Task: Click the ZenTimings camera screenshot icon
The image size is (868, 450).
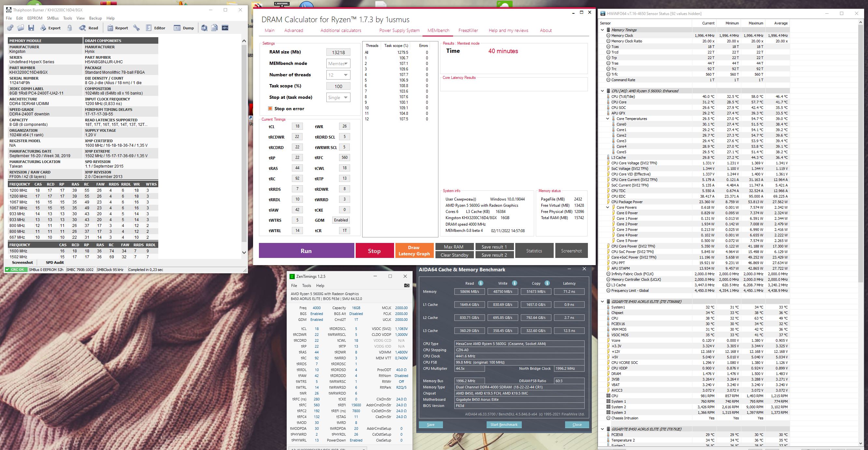Action: pyautogui.click(x=406, y=285)
